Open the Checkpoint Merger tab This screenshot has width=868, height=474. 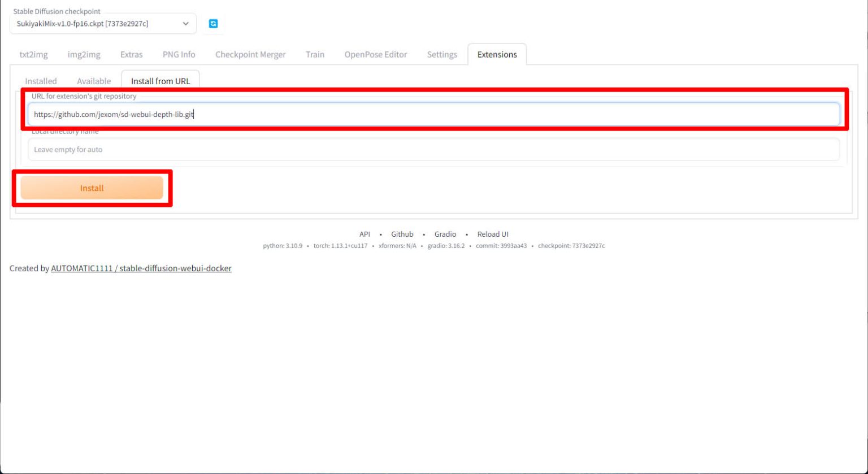(250, 55)
